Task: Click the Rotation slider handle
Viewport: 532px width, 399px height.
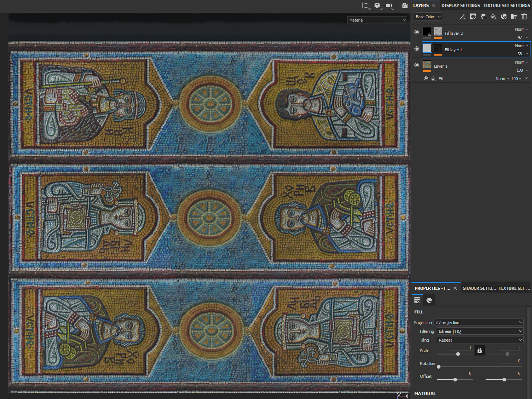Action: pos(439,367)
